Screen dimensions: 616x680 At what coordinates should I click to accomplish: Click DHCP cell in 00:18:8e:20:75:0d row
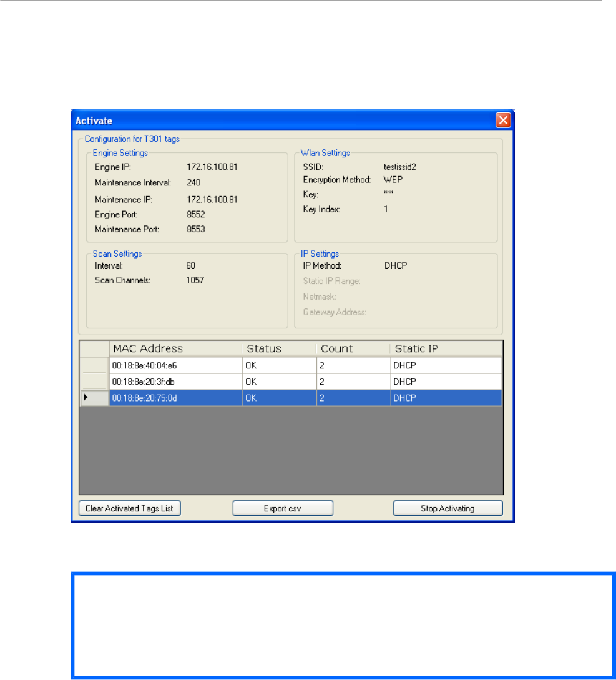[x=446, y=398]
